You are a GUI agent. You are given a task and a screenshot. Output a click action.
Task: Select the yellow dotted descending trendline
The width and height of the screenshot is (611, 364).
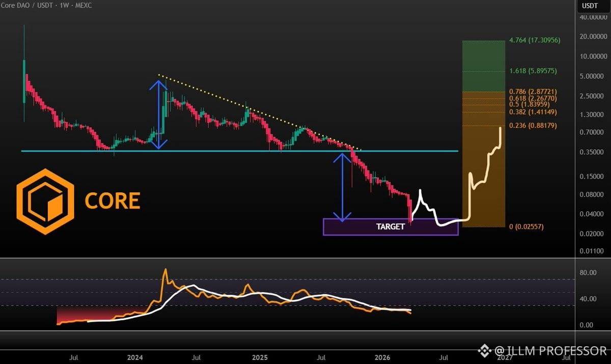(259, 112)
